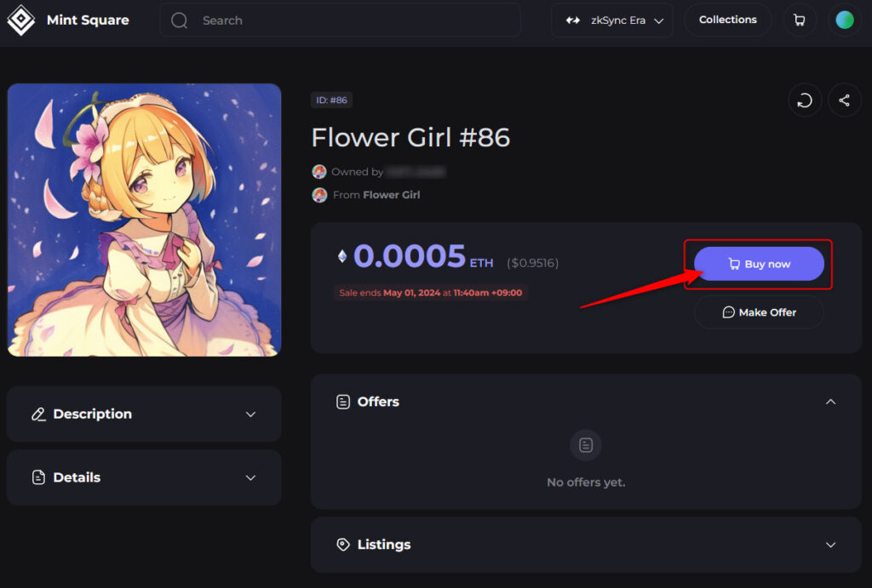
Task: Collapse the Offers section
Action: point(830,402)
